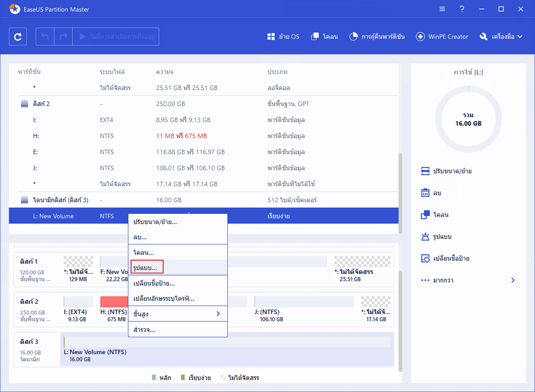Expand the ขั้นสูง submenu arrow
Viewport: 535px width, 392px height.
218,313
